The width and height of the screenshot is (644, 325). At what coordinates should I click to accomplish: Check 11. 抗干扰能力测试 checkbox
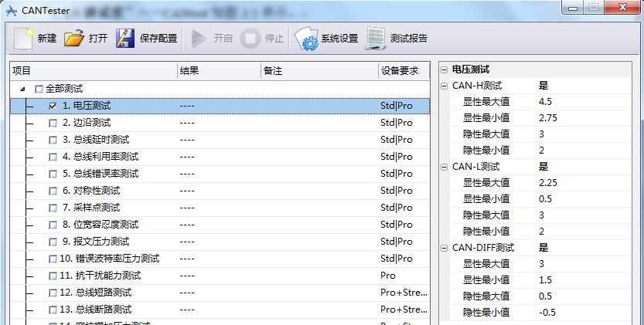53,276
